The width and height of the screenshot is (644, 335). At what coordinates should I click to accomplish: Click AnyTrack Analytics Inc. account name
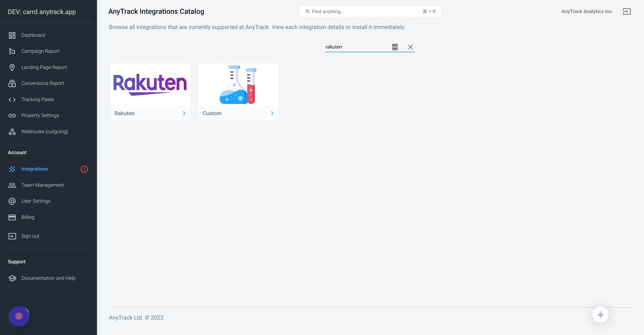[x=587, y=11]
